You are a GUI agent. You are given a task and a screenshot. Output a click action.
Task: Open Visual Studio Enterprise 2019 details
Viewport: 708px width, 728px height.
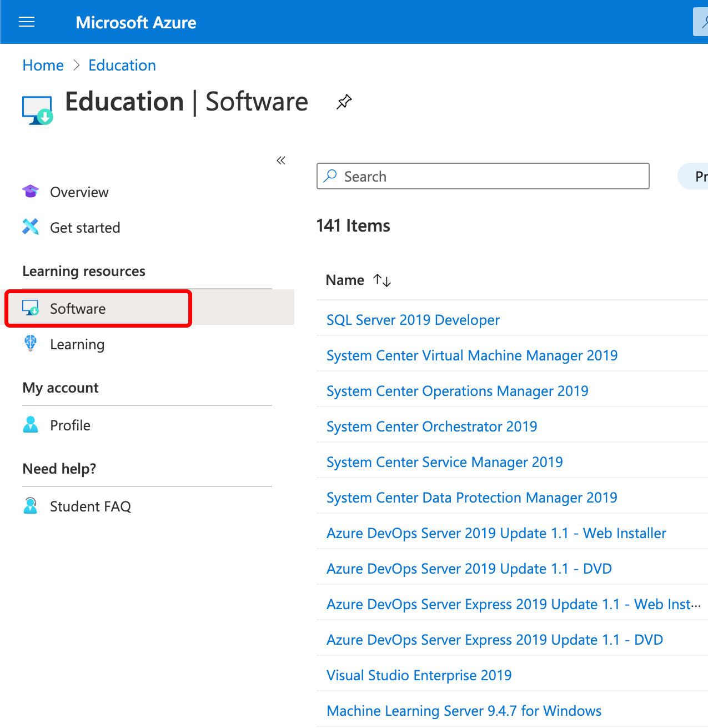[x=419, y=675]
